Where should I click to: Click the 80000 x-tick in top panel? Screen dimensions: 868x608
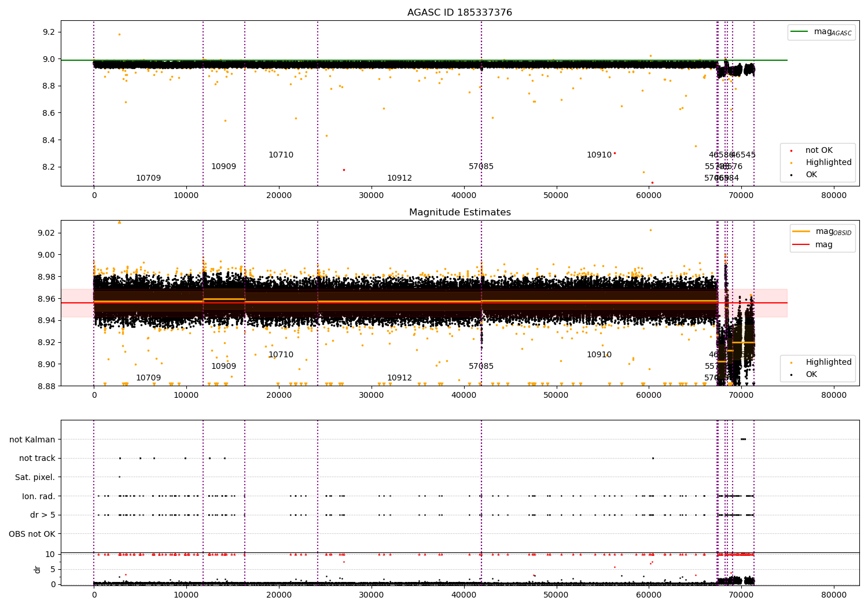[x=834, y=196]
